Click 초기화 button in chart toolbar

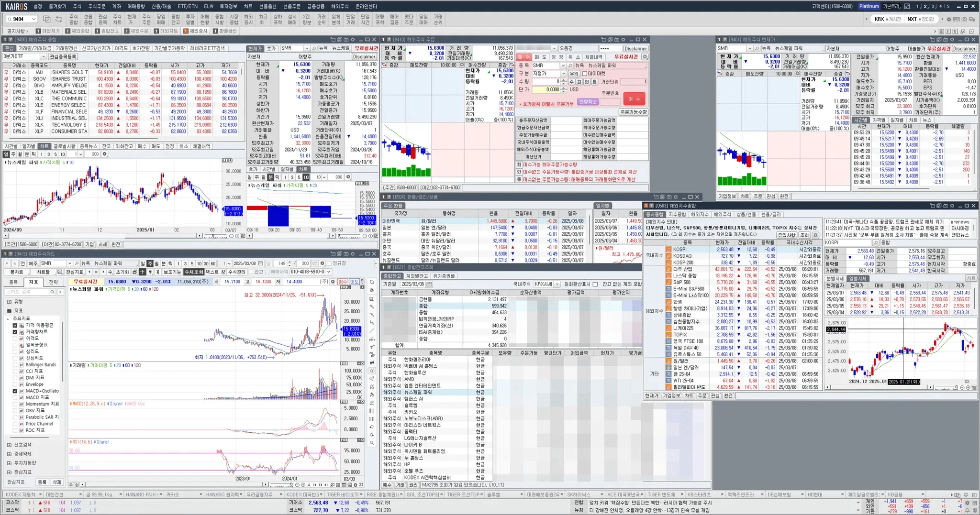click(122, 272)
